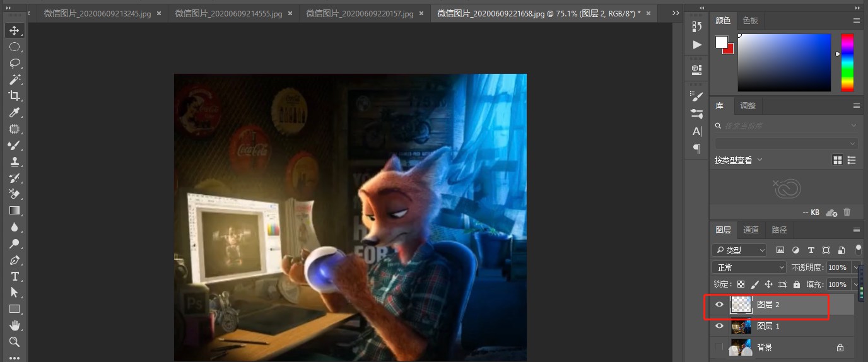Select the Gradient tool
The height and width of the screenshot is (362, 868).
15,211
